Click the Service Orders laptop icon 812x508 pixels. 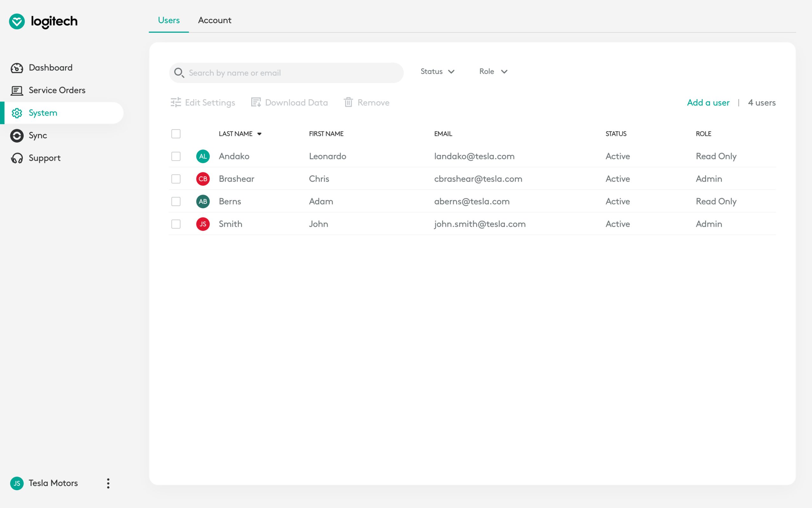pyautogui.click(x=17, y=90)
